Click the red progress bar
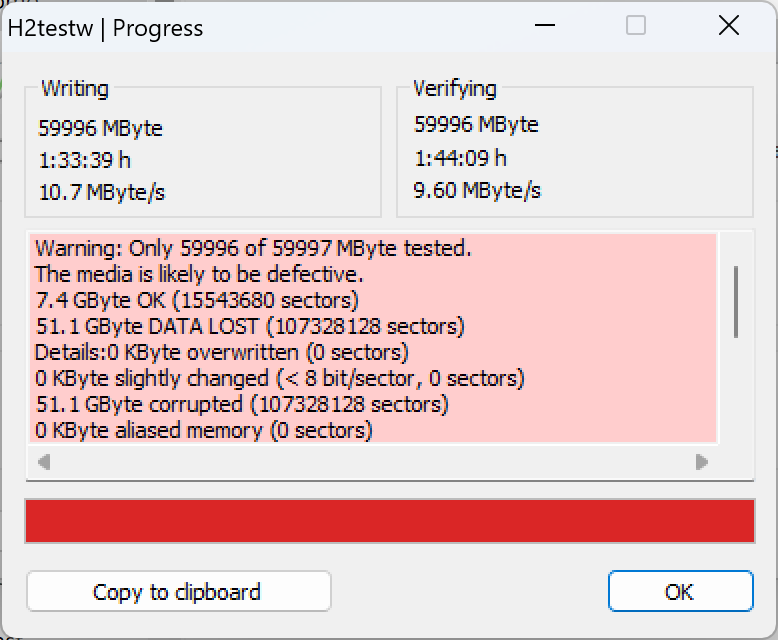Image resolution: width=778 pixels, height=640 pixels. tap(389, 521)
